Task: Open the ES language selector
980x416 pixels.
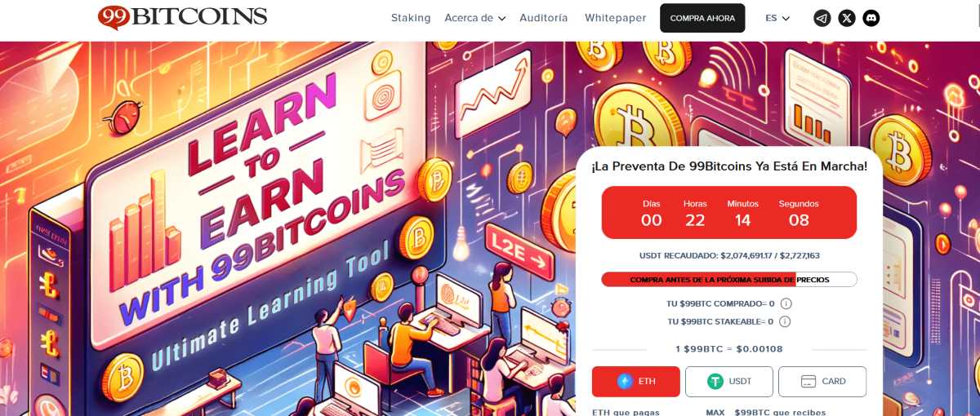Action: coord(777,18)
